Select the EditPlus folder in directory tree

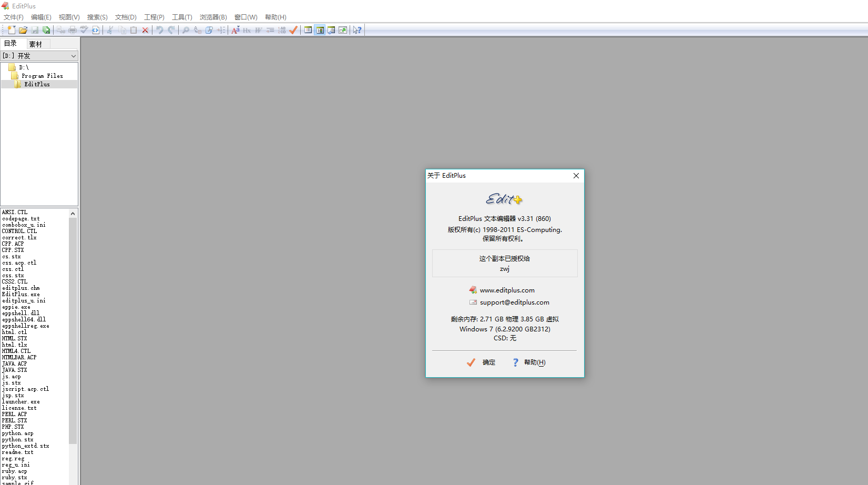[37, 84]
